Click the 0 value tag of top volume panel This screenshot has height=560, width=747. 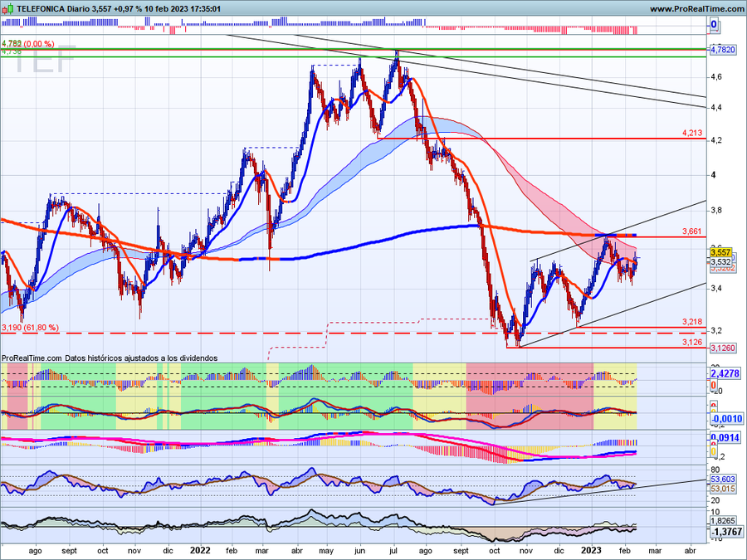[714, 24]
